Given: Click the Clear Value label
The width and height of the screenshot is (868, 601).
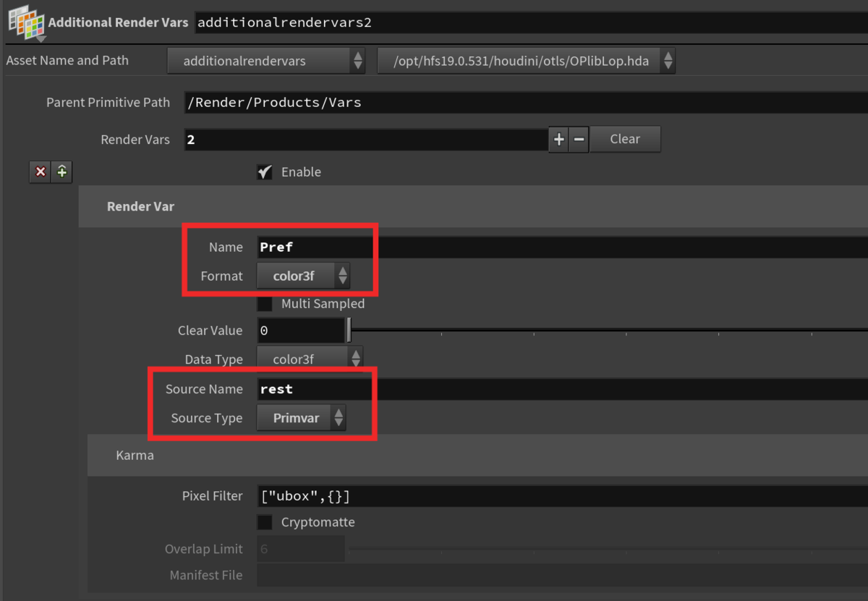Looking at the screenshot, I should (x=210, y=331).
